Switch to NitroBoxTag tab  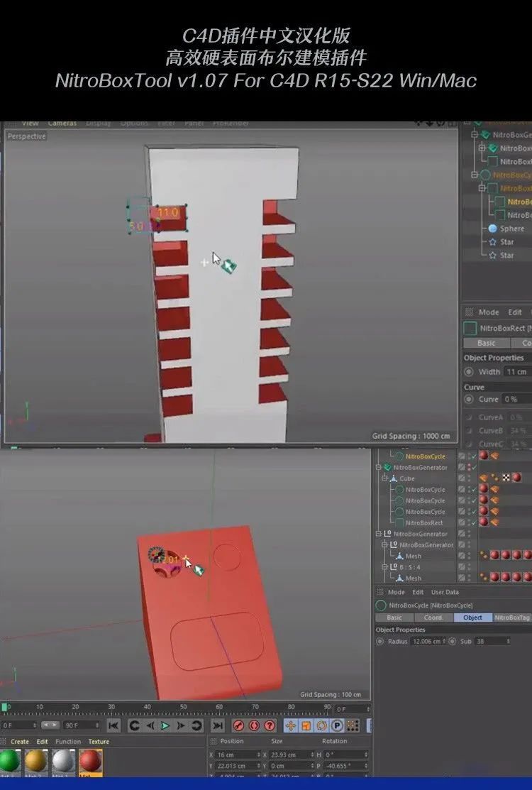click(512, 618)
